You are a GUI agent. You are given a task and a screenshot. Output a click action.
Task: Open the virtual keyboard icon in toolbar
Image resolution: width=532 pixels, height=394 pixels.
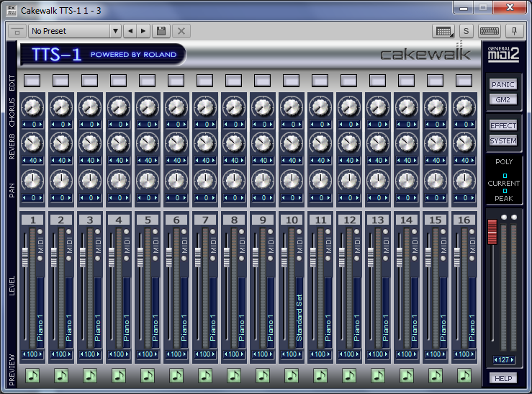tap(489, 31)
